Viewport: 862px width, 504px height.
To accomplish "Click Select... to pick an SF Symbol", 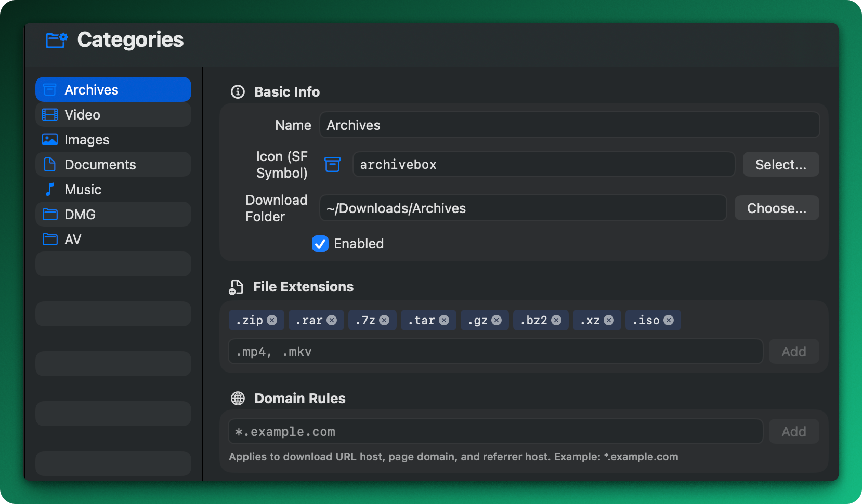I will click(x=781, y=164).
